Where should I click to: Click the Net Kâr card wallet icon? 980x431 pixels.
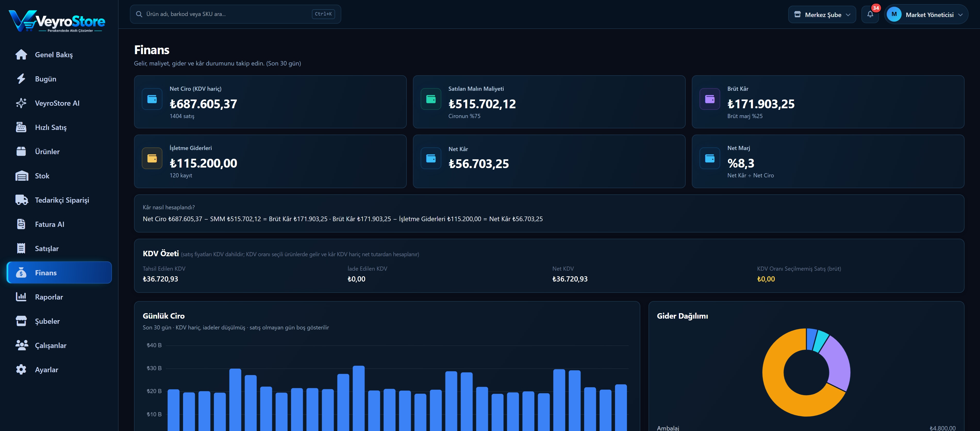click(431, 158)
